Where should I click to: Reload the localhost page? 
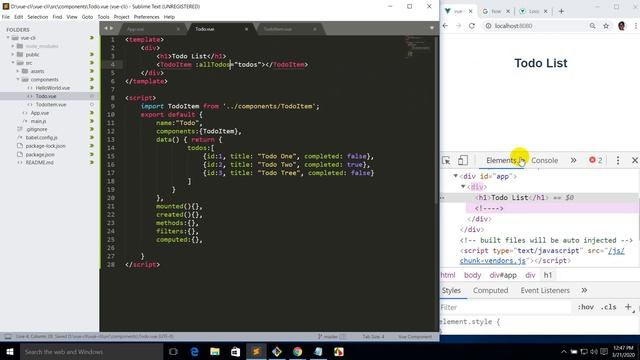pos(472,26)
